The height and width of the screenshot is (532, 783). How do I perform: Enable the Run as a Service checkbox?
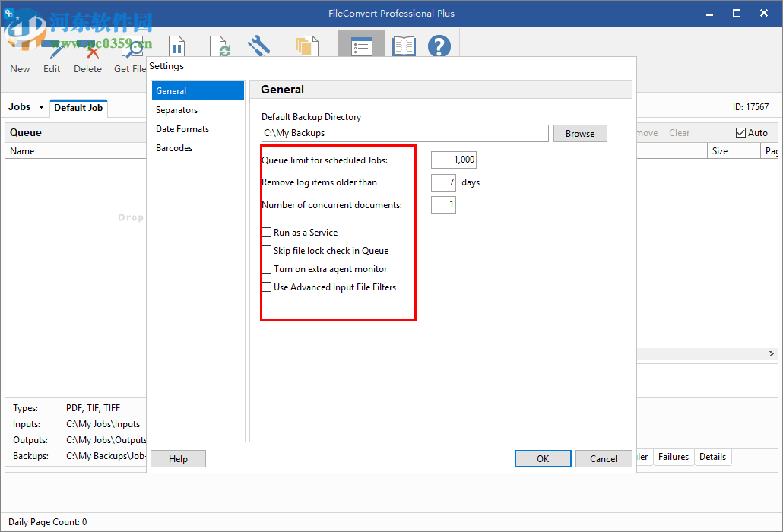267,232
